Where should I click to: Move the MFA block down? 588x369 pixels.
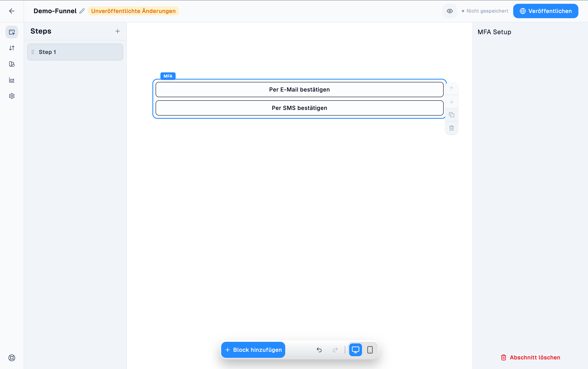coord(452,102)
